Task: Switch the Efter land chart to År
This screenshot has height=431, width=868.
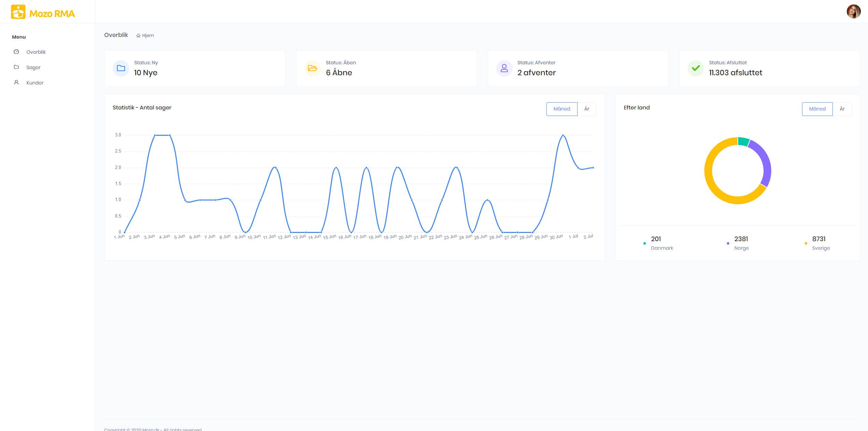Action: tap(842, 109)
